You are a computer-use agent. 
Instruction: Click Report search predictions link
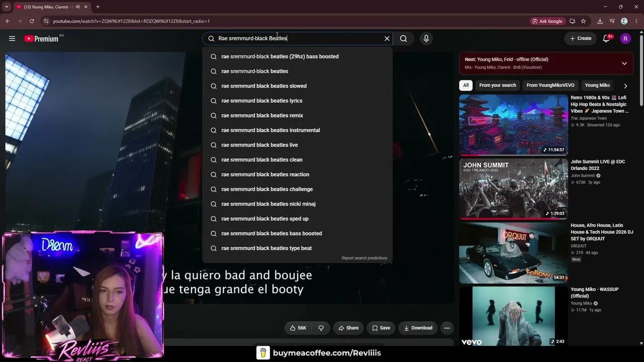(x=364, y=258)
